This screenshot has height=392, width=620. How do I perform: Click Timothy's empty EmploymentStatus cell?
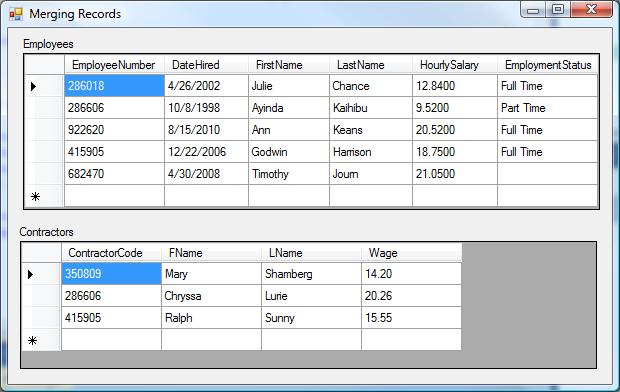(548, 174)
